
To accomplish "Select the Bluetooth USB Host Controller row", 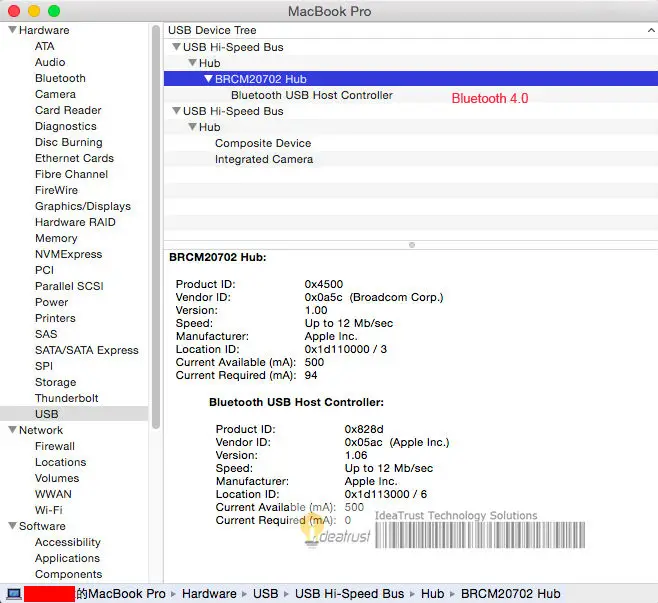I will 411,95.
